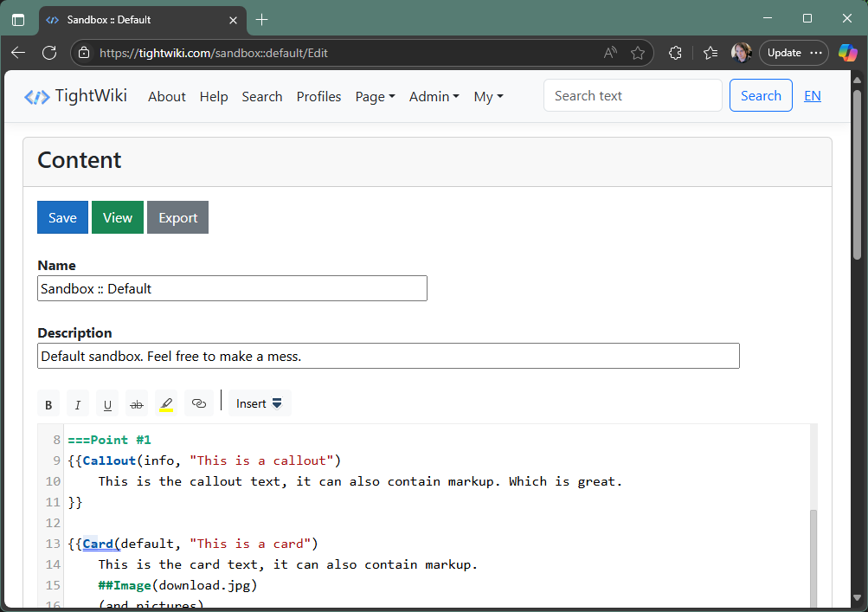The image size is (868, 612).
Task: Open the About page
Action: (x=167, y=96)
